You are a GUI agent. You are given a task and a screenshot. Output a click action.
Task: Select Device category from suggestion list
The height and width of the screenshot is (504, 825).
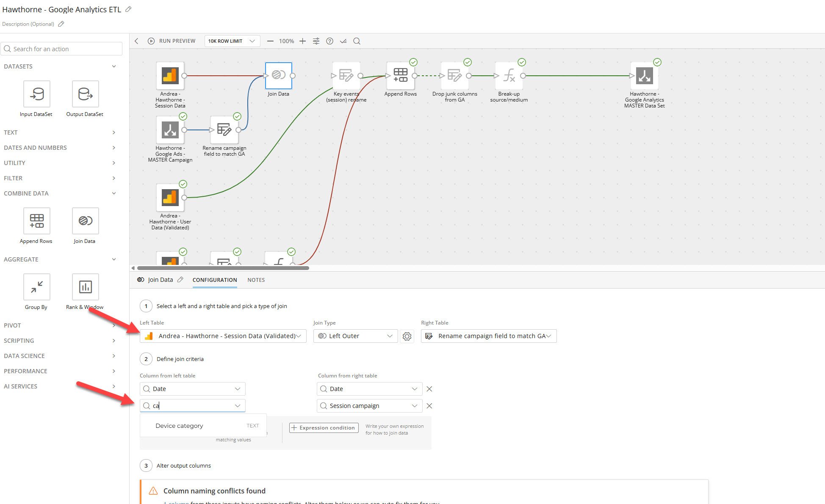point(180,426)
